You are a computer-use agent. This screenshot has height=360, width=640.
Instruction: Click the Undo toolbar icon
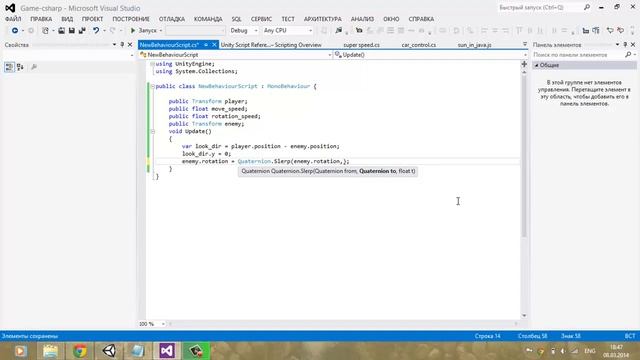[96, 31]
